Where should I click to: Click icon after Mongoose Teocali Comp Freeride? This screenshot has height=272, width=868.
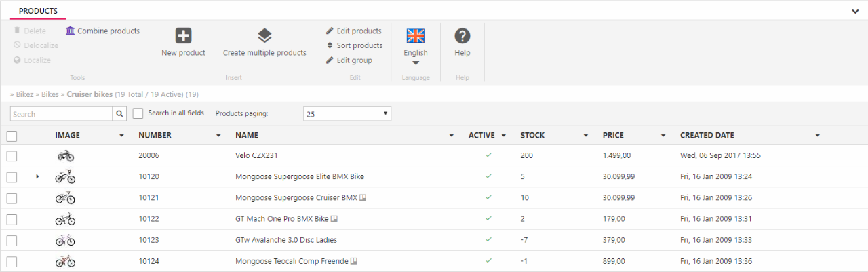pyautogui.click(x=354, y=261)
